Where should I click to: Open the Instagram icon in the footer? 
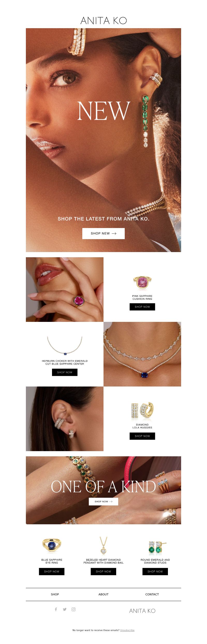73,609
